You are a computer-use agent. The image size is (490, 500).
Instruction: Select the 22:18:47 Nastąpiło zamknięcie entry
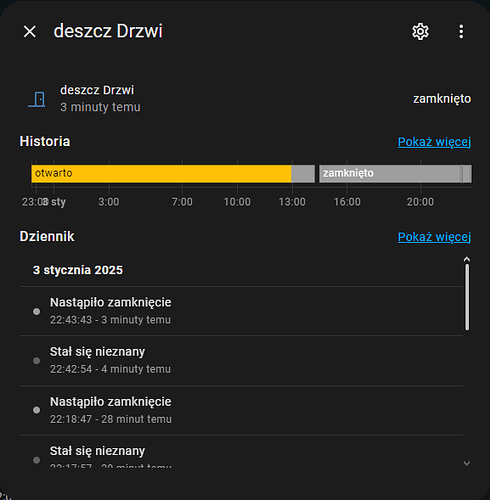(x=241, y=410)
